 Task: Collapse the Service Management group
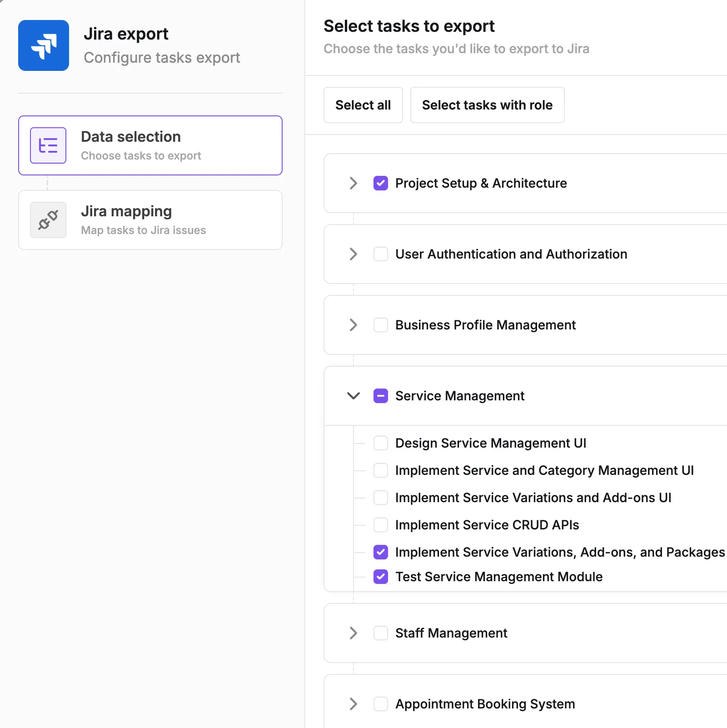pos(354,396)
